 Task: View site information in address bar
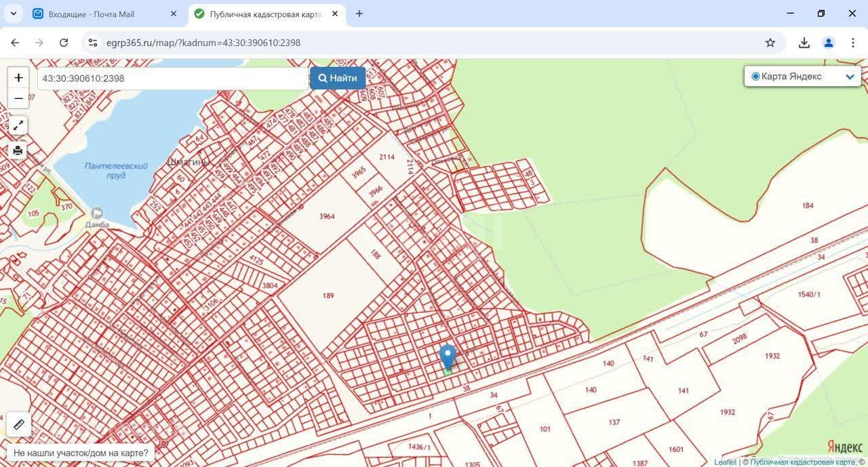point(94,43)
